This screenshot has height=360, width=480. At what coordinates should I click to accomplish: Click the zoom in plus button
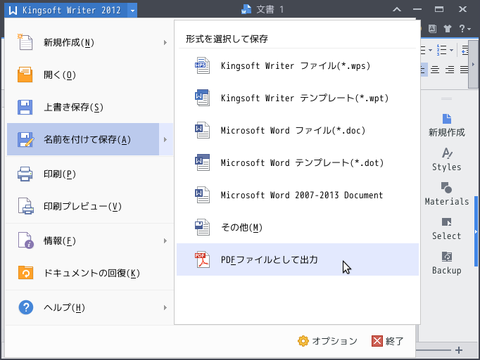[459, 350]
